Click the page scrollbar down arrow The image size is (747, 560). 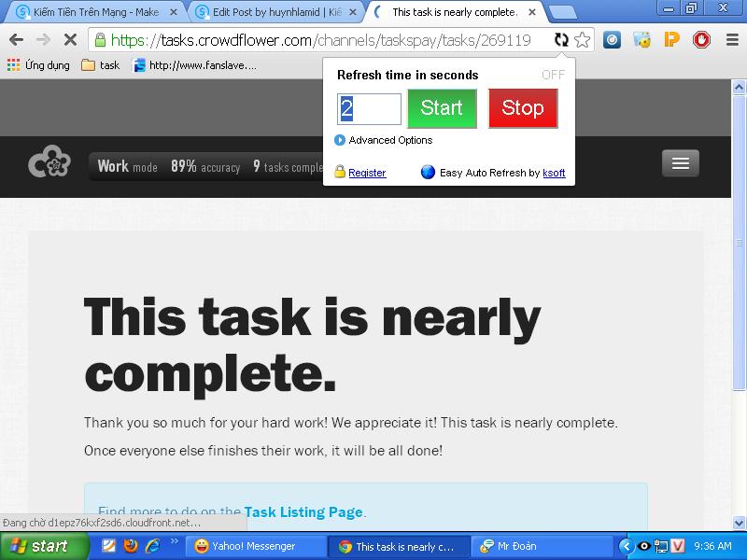pos(739,523)
